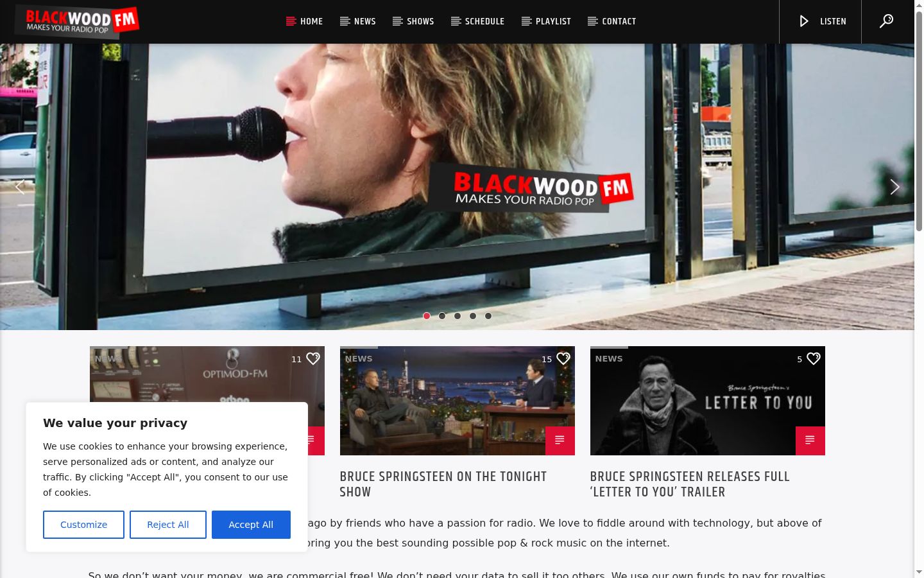Click Accept All cookies button
Viewport: 924px width, 578px height.
[251, 525]
